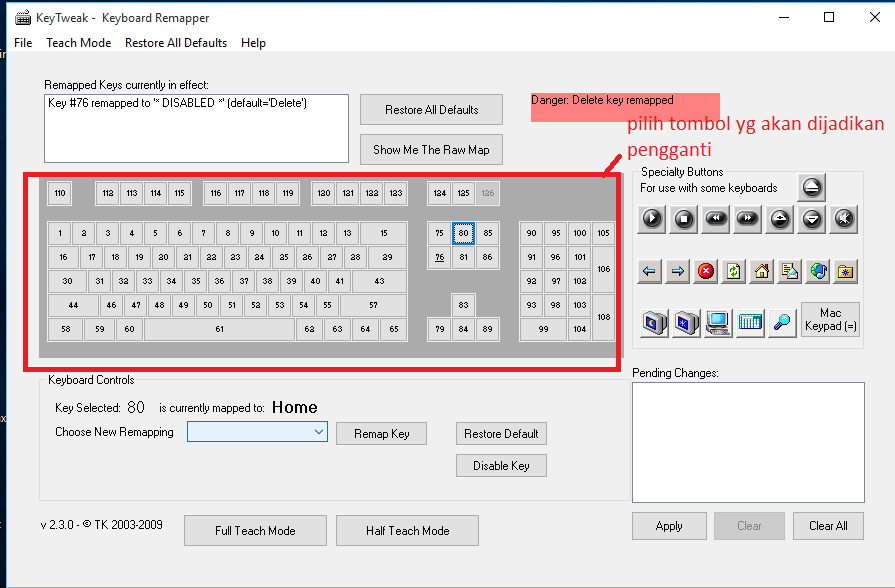Select key 108 on the numeric keypad
This screenshot has height=588, width=895.
pos(604,317)
